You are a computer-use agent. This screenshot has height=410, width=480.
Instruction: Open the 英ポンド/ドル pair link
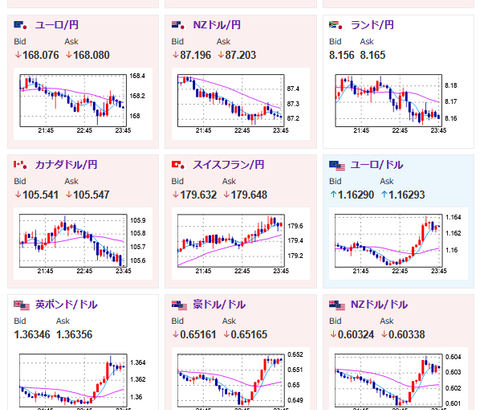[x=66, y=304]
